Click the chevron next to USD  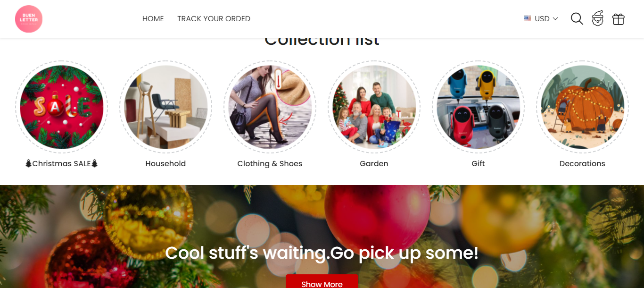point(555,19)
